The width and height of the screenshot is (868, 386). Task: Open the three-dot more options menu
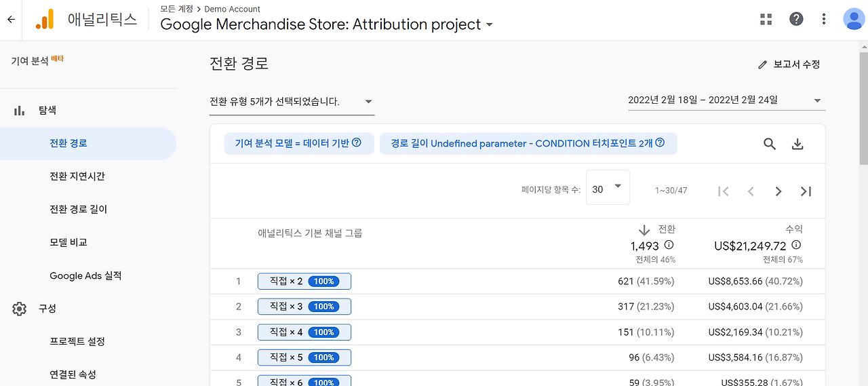point(824,19)
